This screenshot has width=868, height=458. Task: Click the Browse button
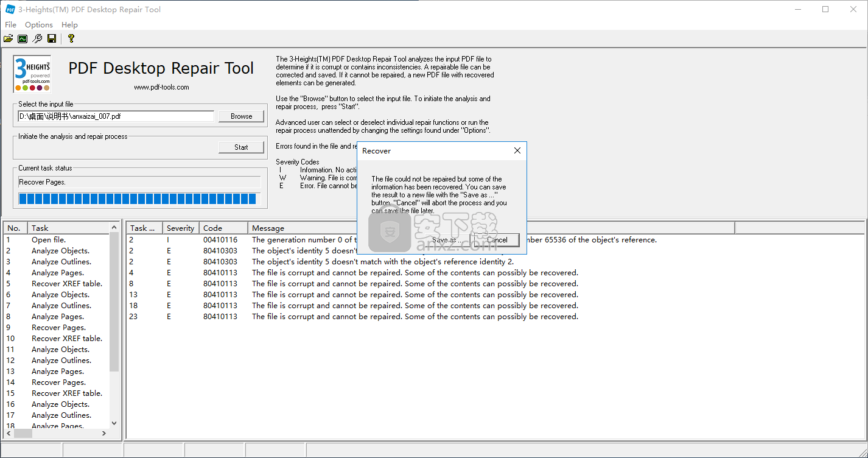point(242,116)
